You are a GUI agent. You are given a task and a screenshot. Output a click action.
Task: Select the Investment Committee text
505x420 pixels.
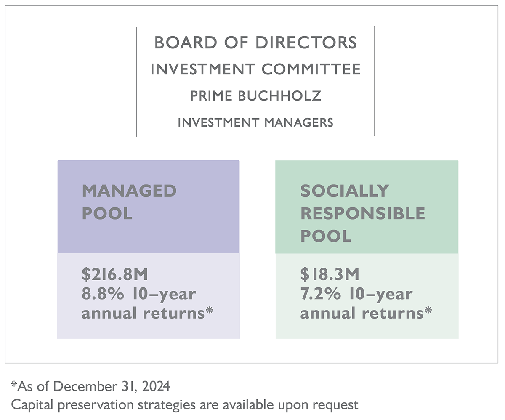tap(255, 69)
